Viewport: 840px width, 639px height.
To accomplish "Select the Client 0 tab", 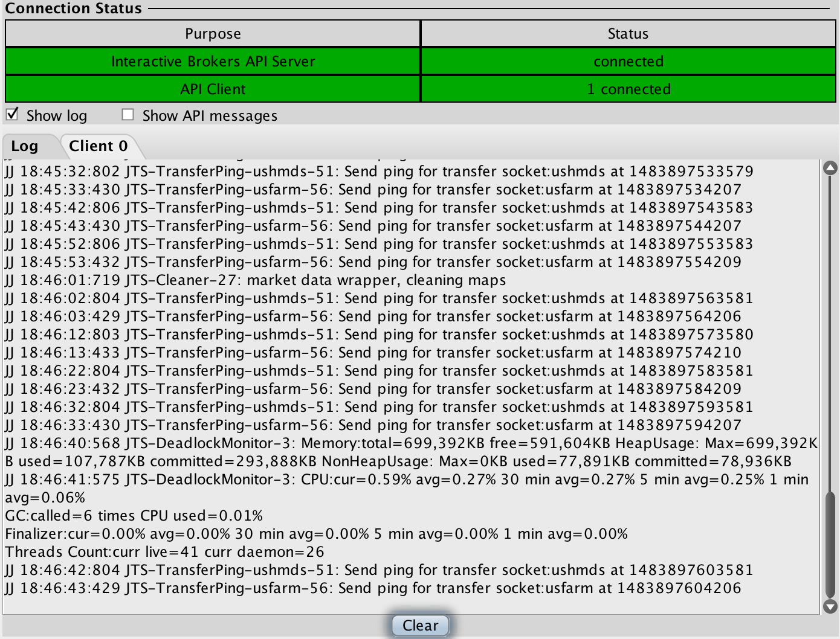I will (x=98, y=146).
